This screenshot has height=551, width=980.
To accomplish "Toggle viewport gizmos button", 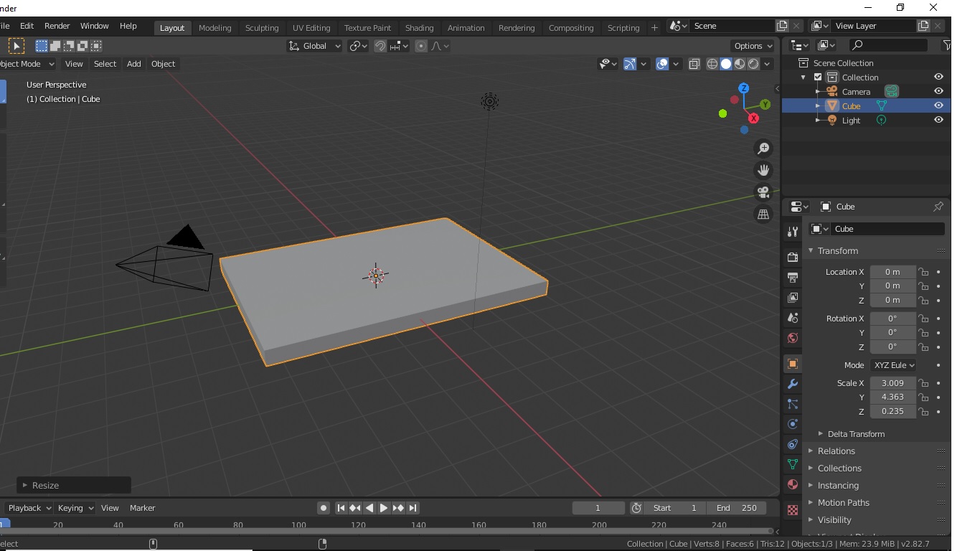I will click(x=629, y=64).
